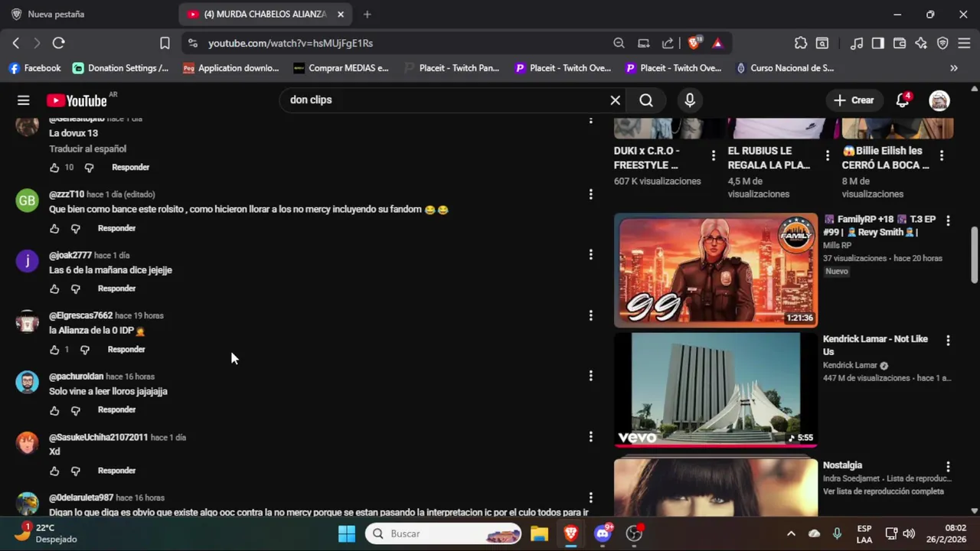Reply to the 'La dovux 13' comment
Screen dimensions: 980x551
point(131,168)
